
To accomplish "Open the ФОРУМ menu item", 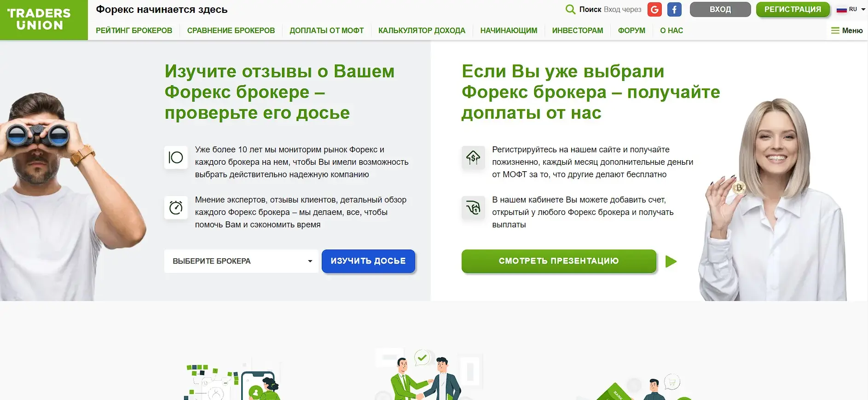I will click(x=631, y=30).
